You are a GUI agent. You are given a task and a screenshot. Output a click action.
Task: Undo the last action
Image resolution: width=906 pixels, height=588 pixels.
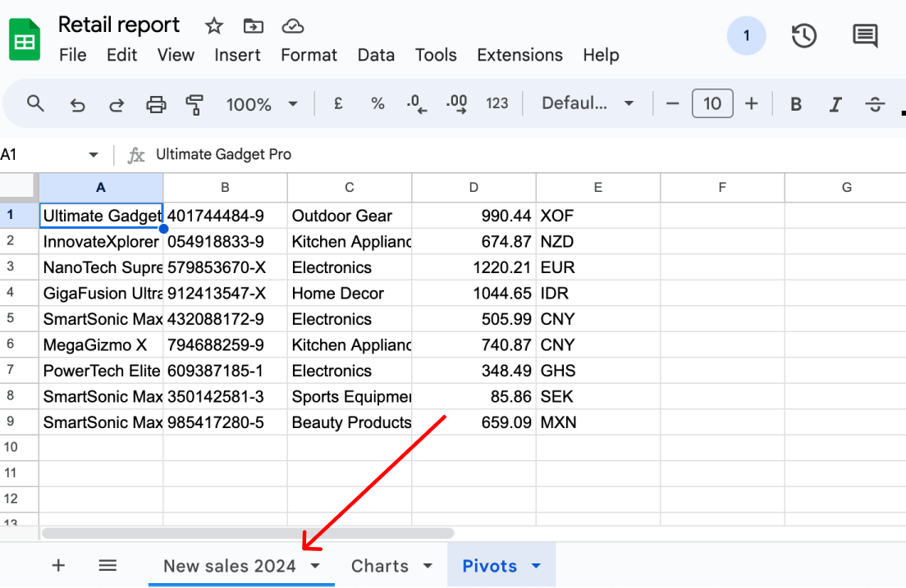tap(77, 104)
